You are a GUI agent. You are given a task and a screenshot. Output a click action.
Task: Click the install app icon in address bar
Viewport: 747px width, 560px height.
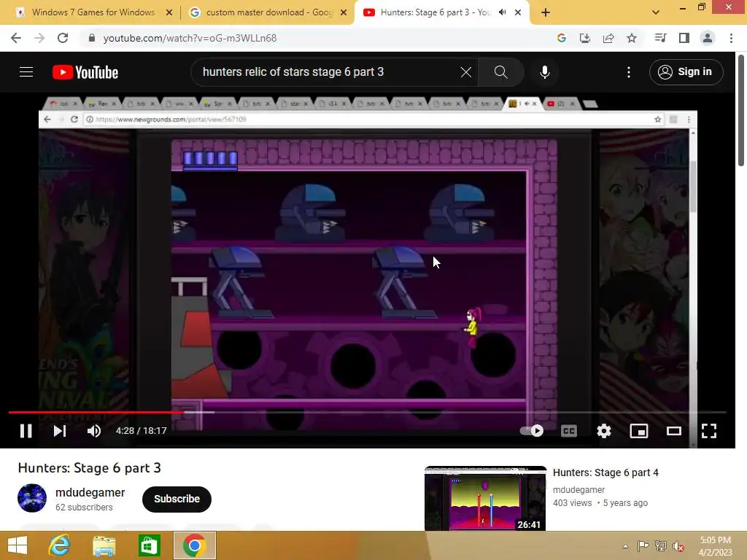[x=585, y=38]
